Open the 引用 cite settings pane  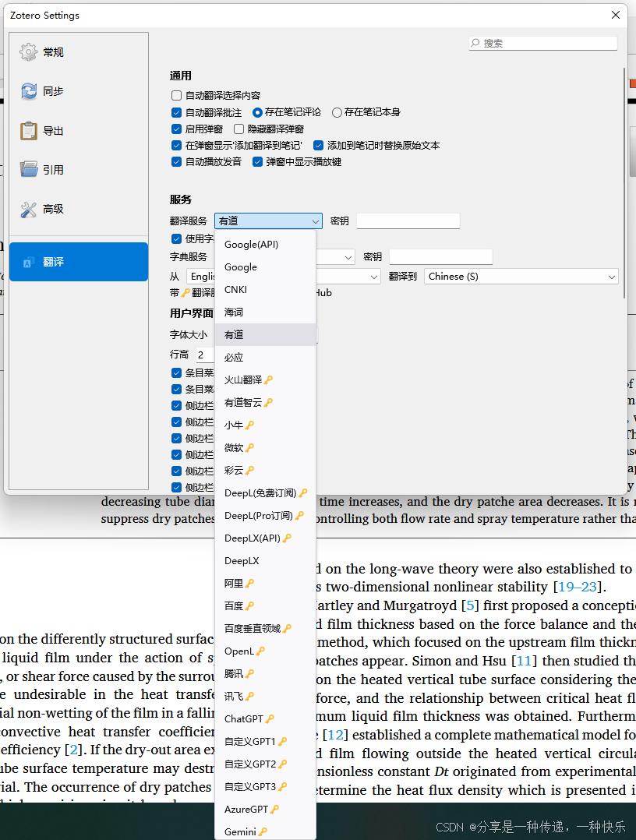point(78,170)
